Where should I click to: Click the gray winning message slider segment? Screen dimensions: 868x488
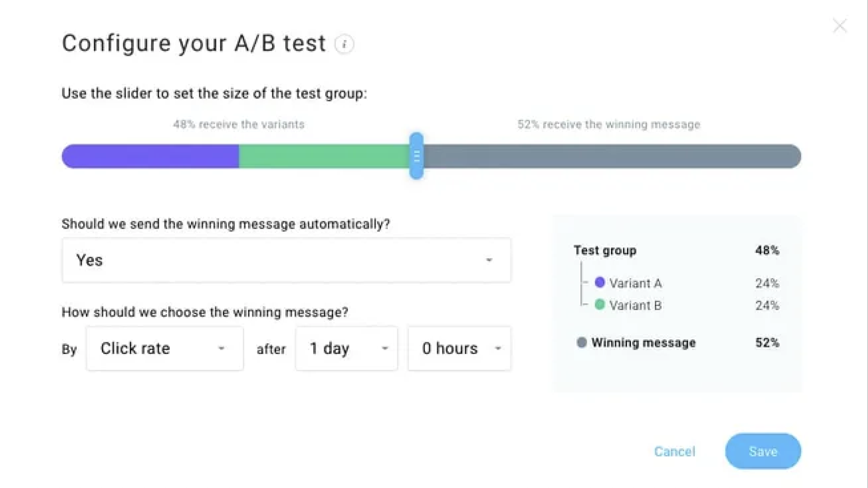(610, 156)
